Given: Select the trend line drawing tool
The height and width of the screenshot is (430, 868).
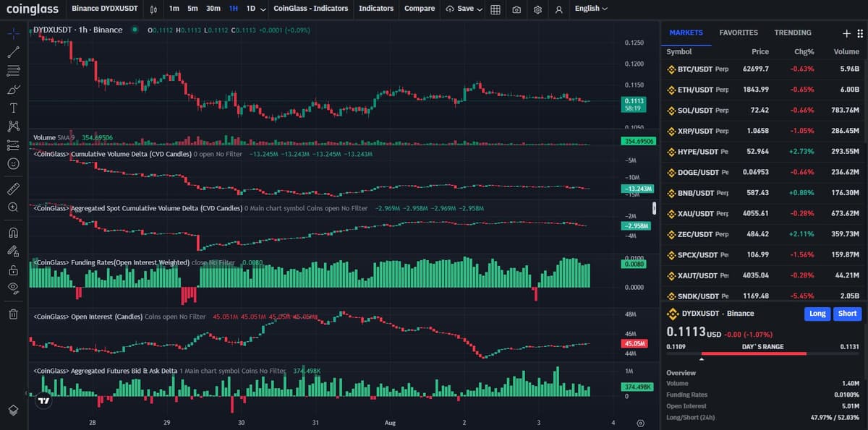Looking at the screenshot, I should (13, 52).
